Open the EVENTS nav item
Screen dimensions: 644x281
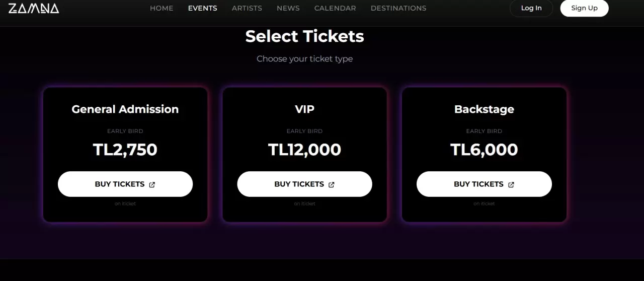(x=203, y=8)
